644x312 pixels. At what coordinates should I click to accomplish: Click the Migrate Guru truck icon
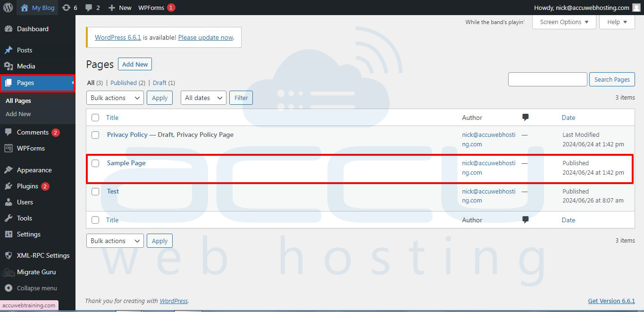pos(8,272)
